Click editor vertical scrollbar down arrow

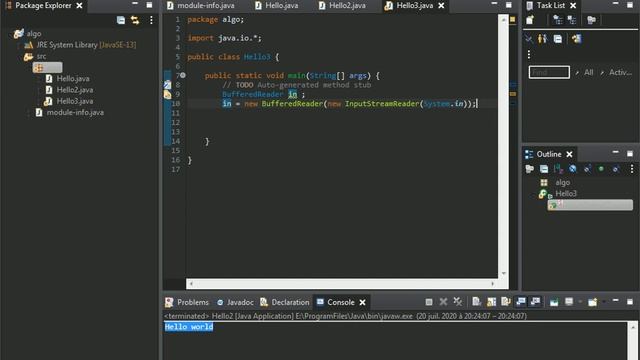pyautogui.click(x=503, y=273)
